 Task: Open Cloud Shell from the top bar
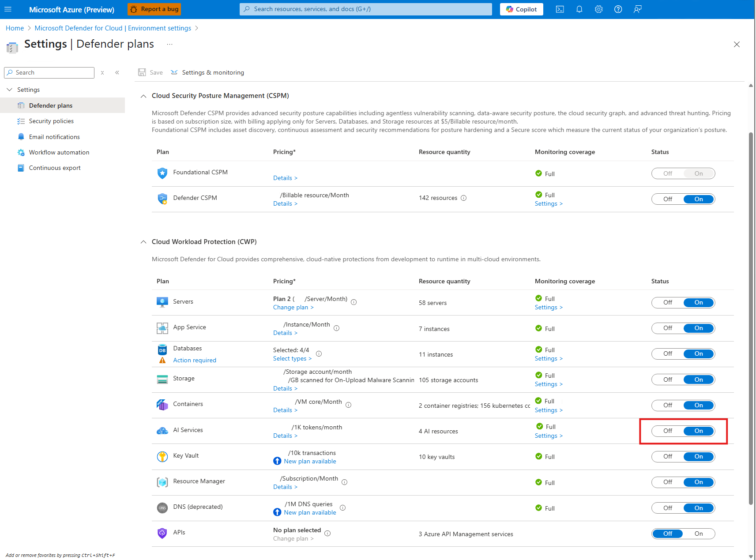tap(560, 9)
